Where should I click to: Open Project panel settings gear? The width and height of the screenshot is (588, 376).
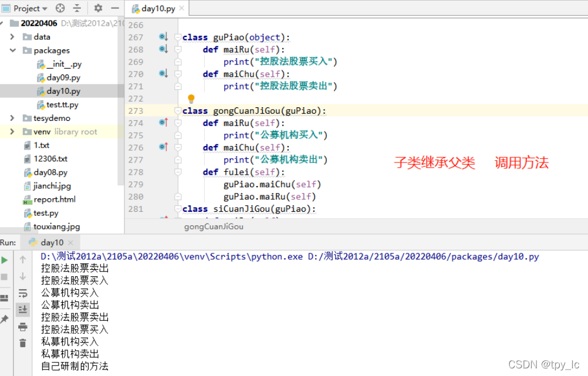pos(98,8)
